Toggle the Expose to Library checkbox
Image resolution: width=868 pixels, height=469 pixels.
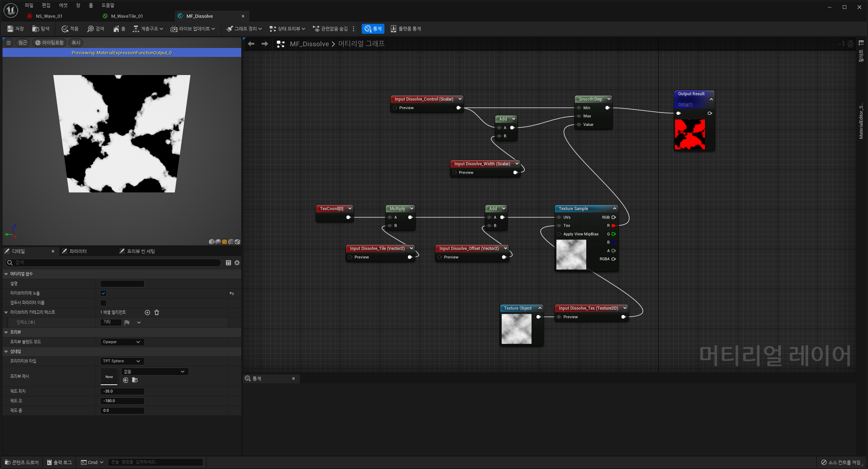click(103, 293)
